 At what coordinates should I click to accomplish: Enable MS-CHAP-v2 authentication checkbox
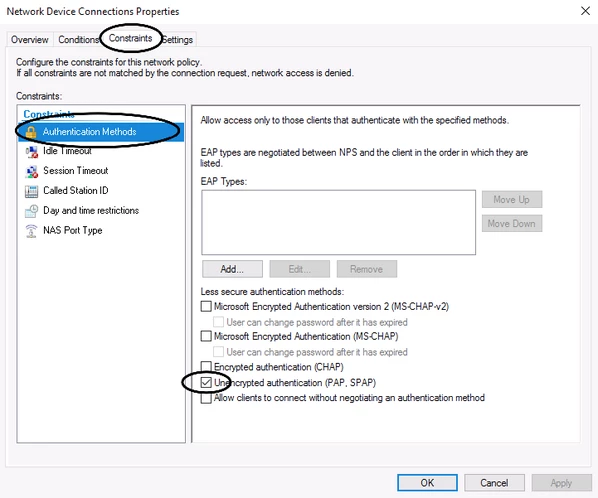click(x=206, y=306)
